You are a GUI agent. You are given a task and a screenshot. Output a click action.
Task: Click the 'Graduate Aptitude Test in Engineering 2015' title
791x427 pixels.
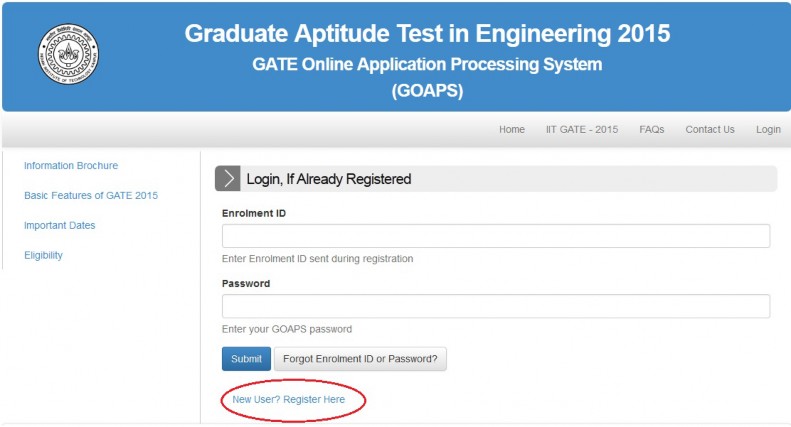coord(427,34)
